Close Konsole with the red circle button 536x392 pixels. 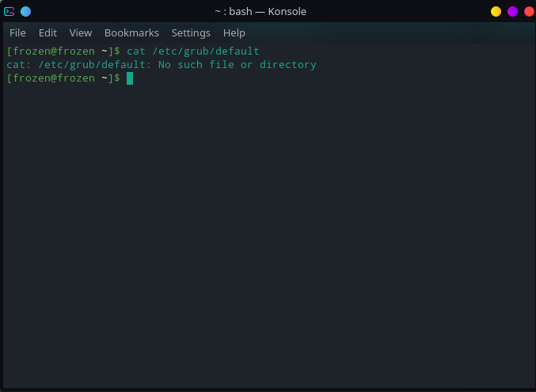529,12
